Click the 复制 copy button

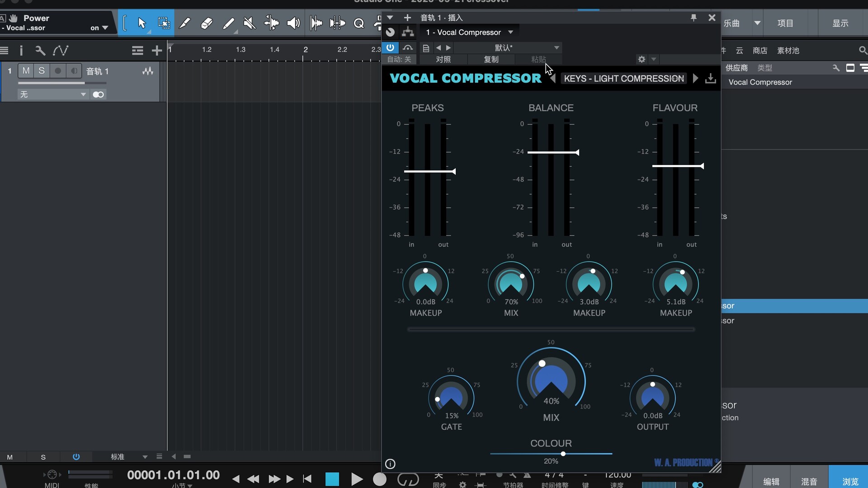[x=491, y=59]
